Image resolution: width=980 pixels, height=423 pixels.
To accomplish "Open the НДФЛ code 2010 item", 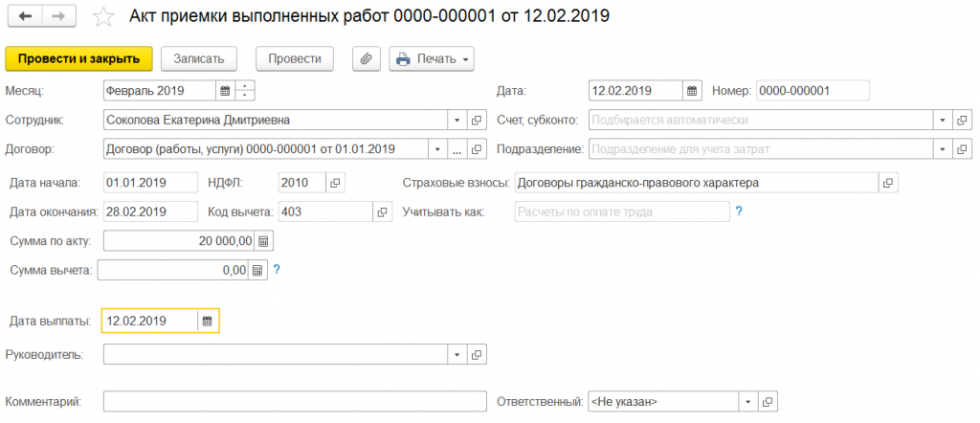I will coord(335,183).
